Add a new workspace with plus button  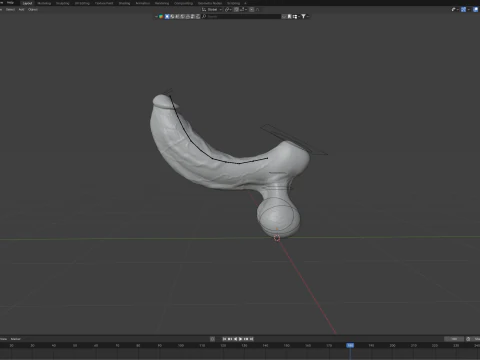pos(246,3)
